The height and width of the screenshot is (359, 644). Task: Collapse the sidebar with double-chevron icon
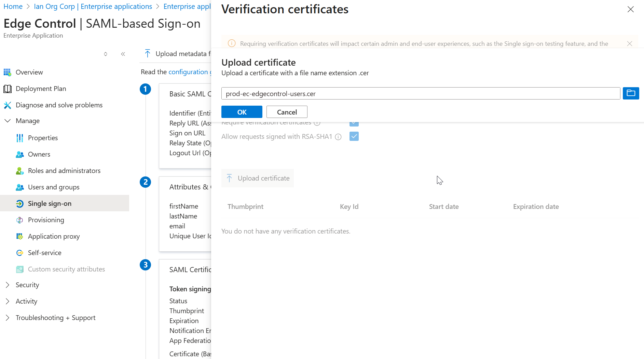pos(123,54)
